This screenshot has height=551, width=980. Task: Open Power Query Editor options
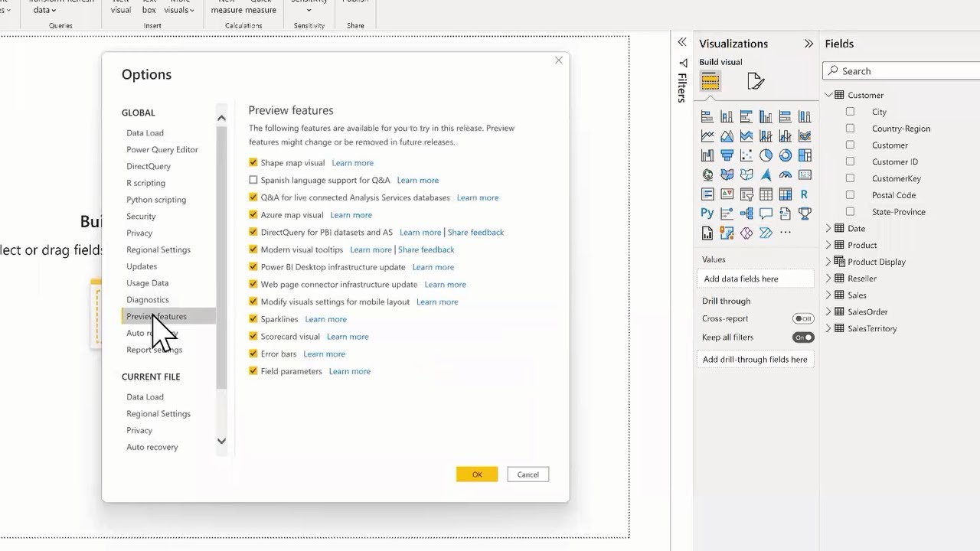162,150
